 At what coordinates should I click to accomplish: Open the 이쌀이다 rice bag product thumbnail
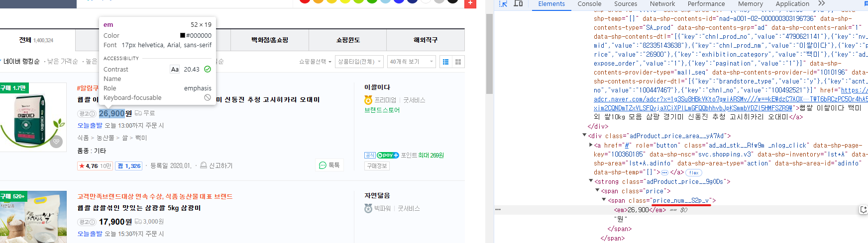[33, 117]
